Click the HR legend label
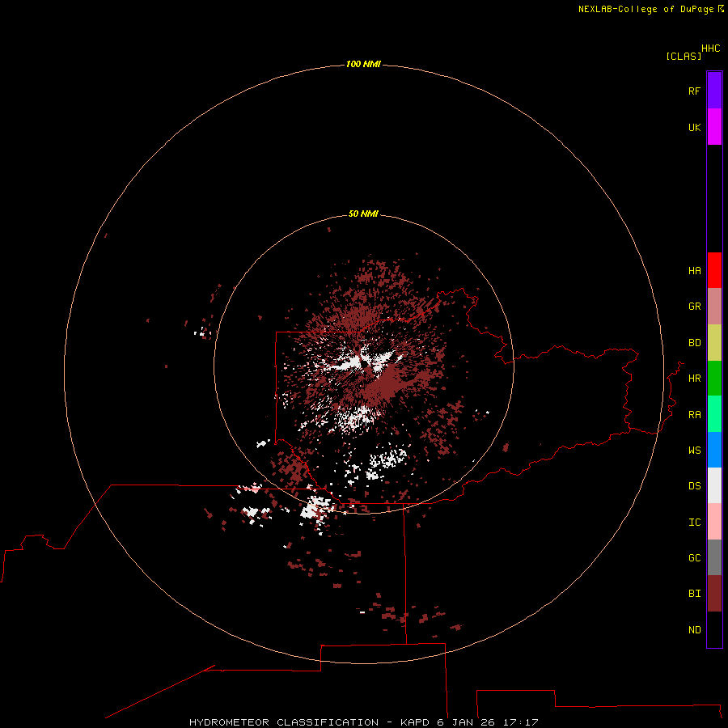This screenshot has height=728, width=728. click(x=694, y=379)
